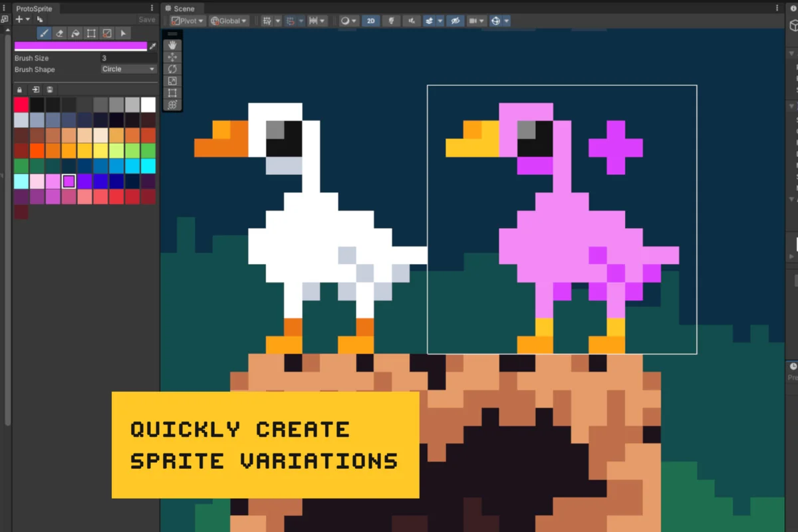Activate the Hand view tool
This screenshot has height=532, width=798.
(x=172, y=45)
